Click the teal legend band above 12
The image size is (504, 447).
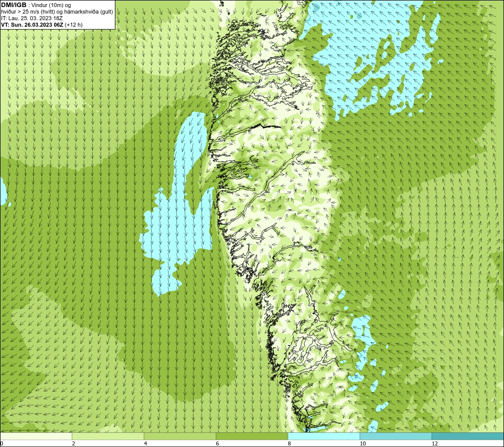tap(468, 436)
